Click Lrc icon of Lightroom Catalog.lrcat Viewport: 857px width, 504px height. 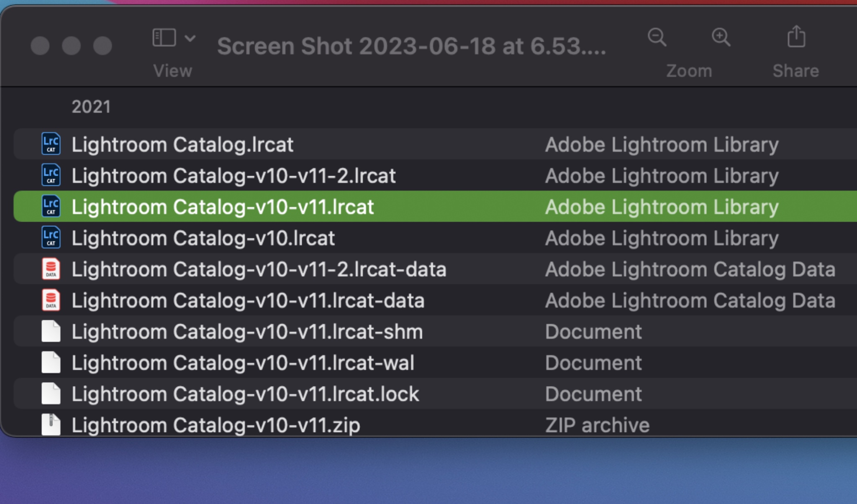pos(51,144)
